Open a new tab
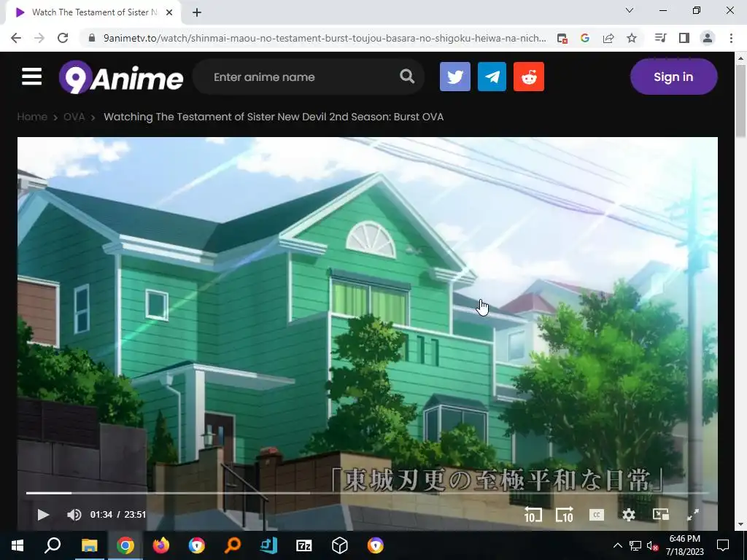Screen dimensions: 747x560 tap(197, 13)
